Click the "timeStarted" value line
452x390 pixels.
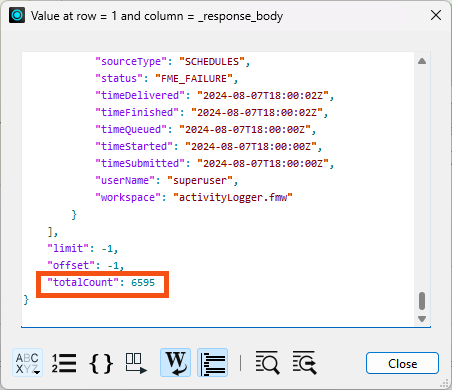pos(209,147)
